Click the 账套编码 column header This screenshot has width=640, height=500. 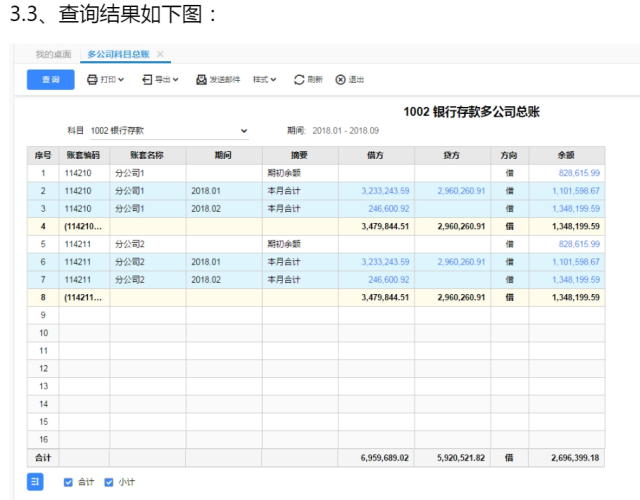pyautogui.click(x=83, y=155)
